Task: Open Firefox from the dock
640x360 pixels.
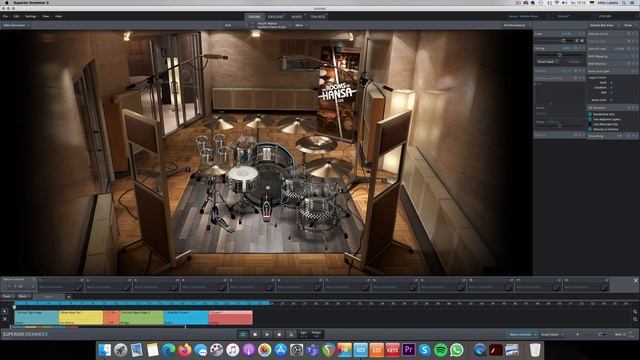Action: tap(184, 350)
